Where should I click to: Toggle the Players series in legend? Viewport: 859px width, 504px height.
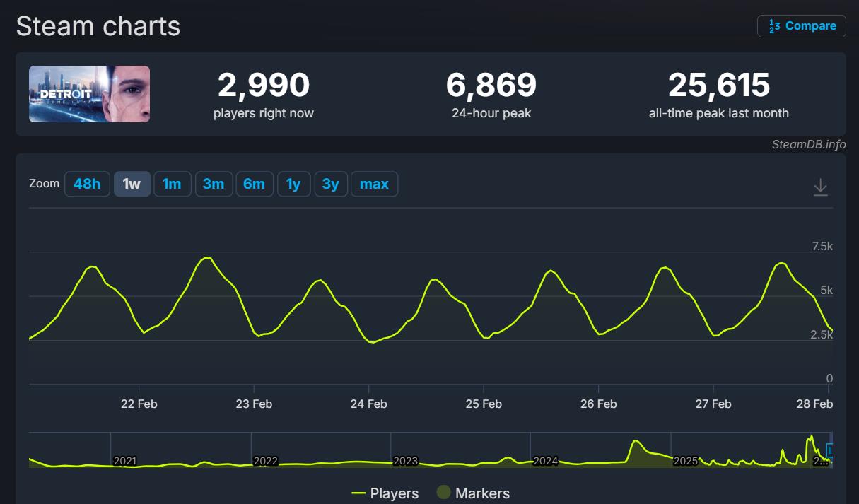tap(395, 493)
